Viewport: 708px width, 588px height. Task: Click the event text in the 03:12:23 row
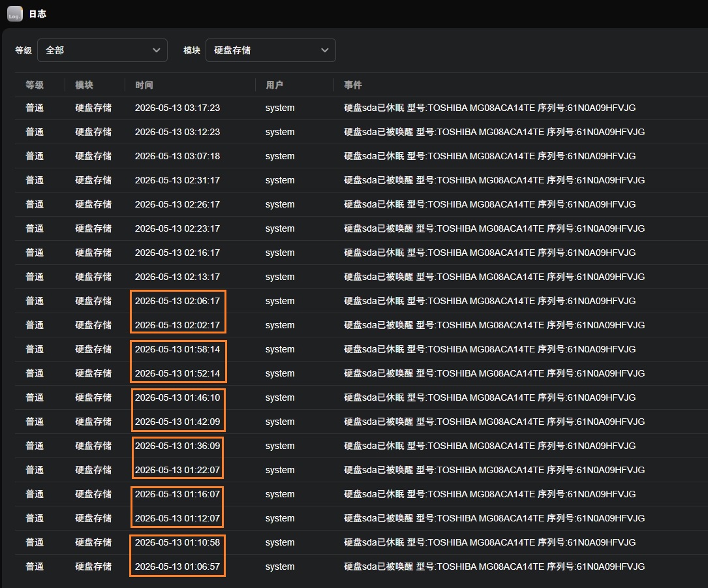point(495,132)
